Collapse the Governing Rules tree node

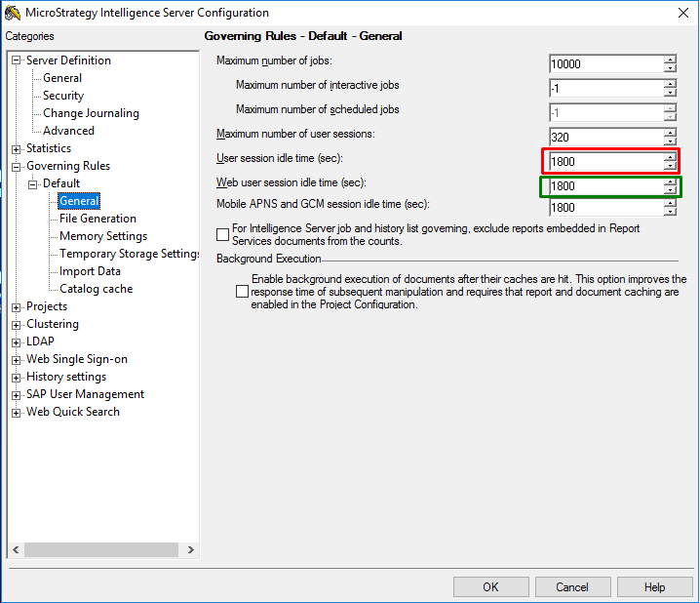(x=16, y=167)
